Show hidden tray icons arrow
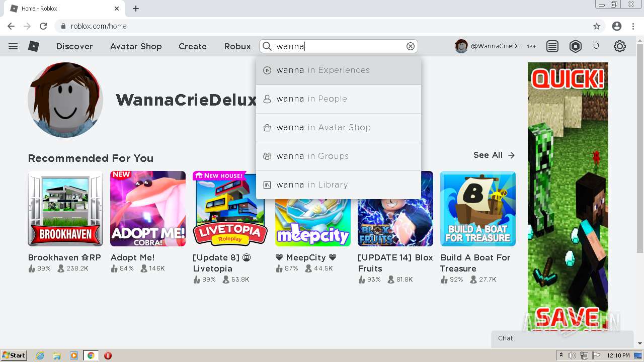644x362 pixels. click(561, 355)
